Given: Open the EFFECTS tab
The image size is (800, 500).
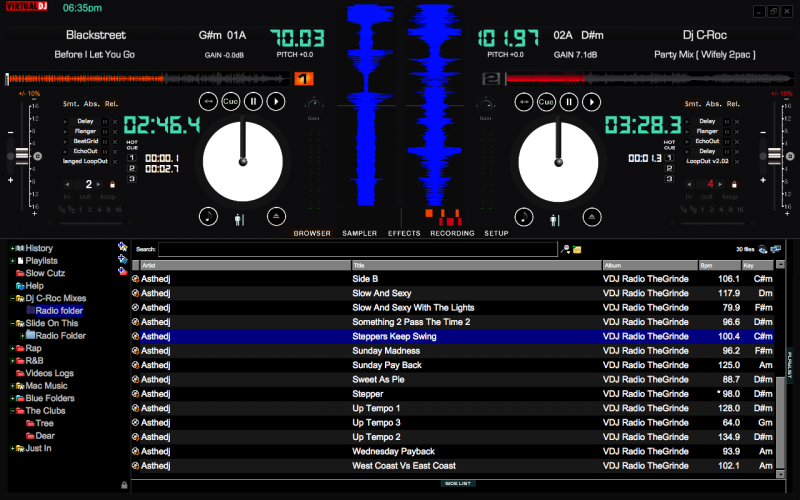Looking at the screenshot, I should [x=404, y=233].
